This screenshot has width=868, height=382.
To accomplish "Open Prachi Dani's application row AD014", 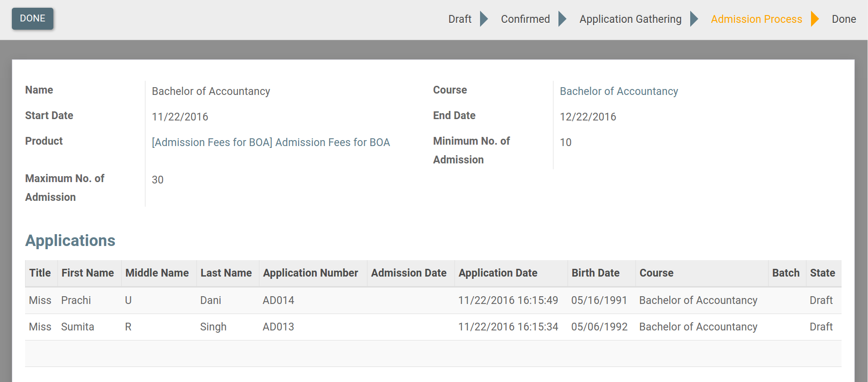I will (x=278, y=300).
